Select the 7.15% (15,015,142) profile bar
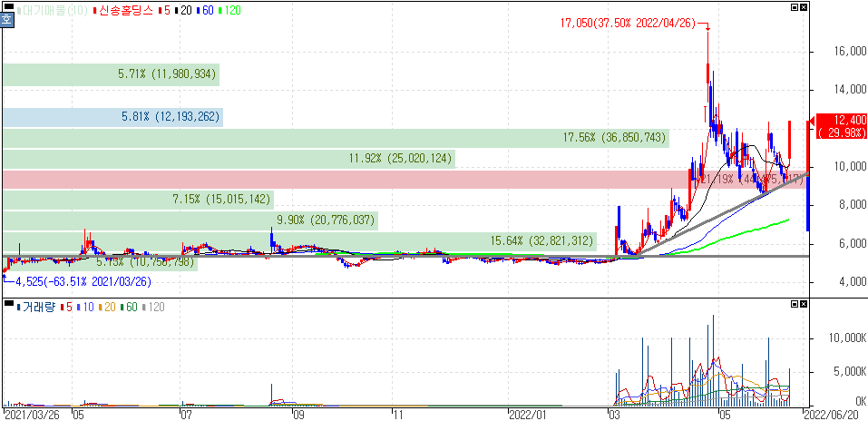The width and height of the screenshot is (868, 421). pos(139,200)
